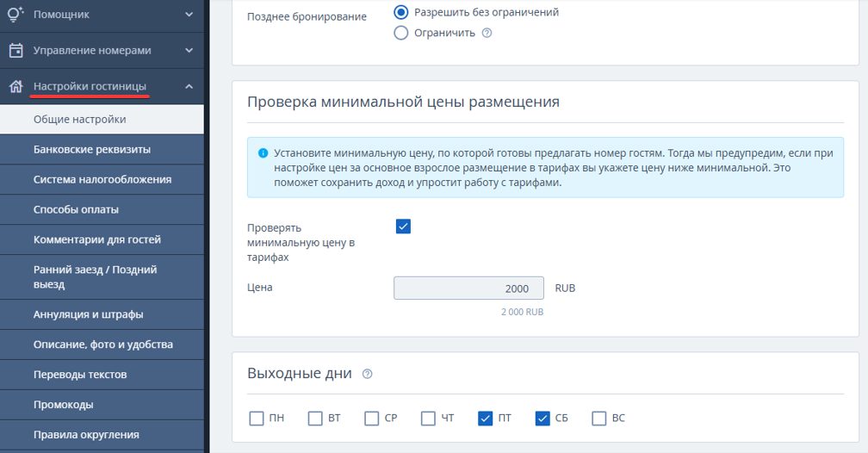Open Способы оплаты menu item
The height and width of the screenshot is (453, 868).
pos(102,209)
